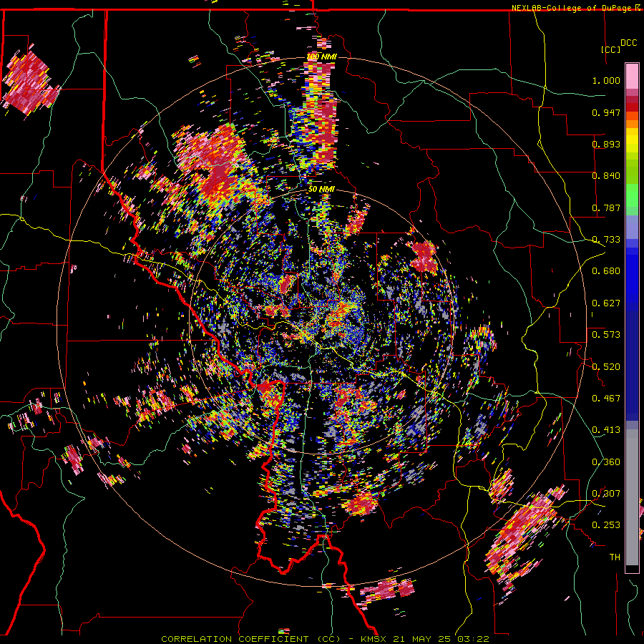Click the 0.947 value on the color scale

coord(606,112)
